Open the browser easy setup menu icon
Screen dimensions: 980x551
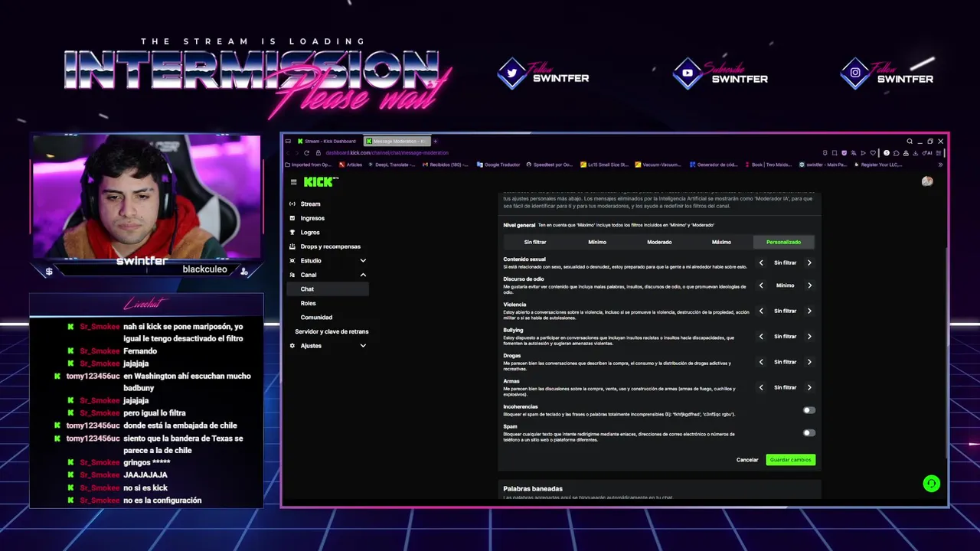tap(939, 153)
